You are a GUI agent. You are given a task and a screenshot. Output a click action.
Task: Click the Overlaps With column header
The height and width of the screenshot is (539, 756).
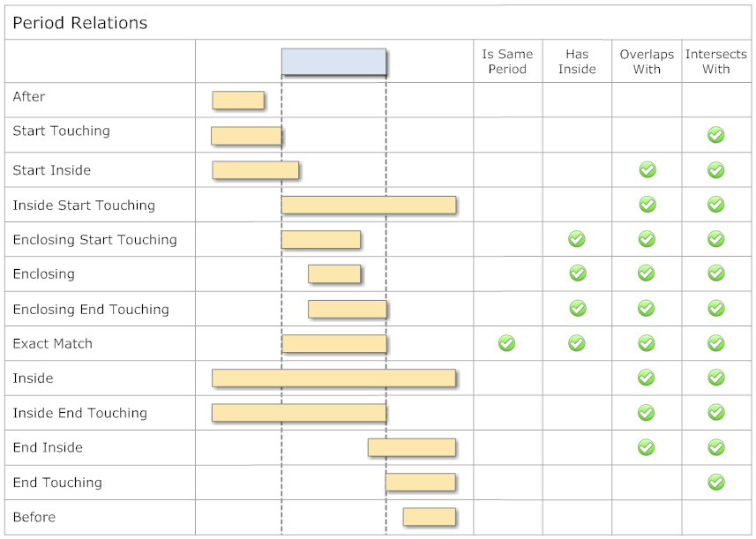[647, 62]
